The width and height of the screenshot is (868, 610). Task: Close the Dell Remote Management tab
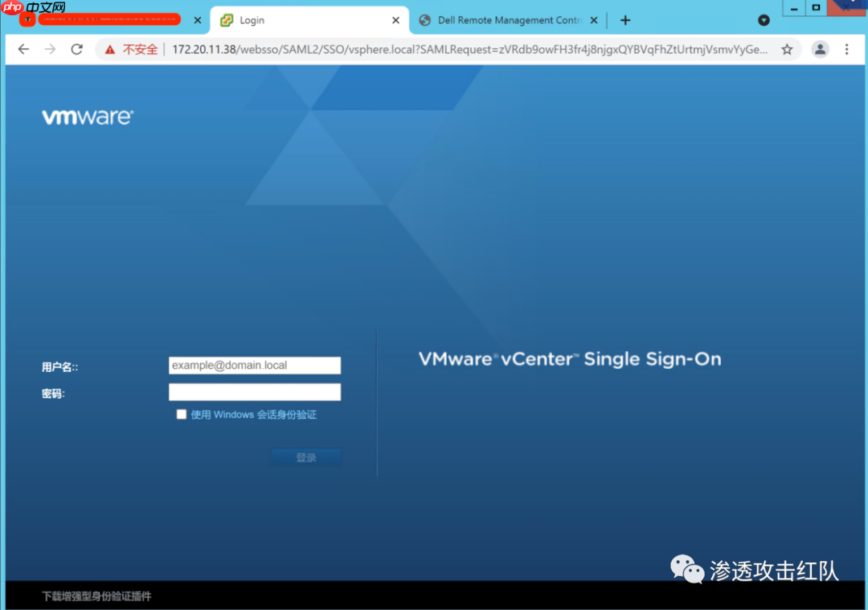pyautogui.click(x=594, y=20)
